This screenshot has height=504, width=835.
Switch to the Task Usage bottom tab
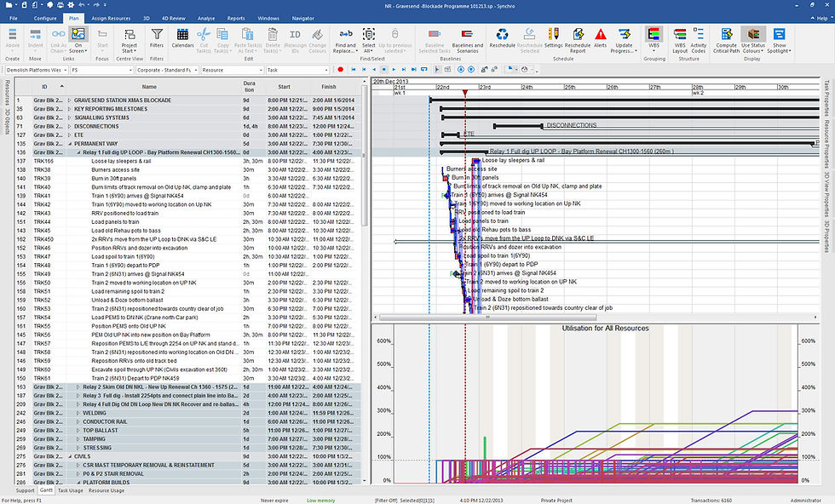[x=70, y=490]
